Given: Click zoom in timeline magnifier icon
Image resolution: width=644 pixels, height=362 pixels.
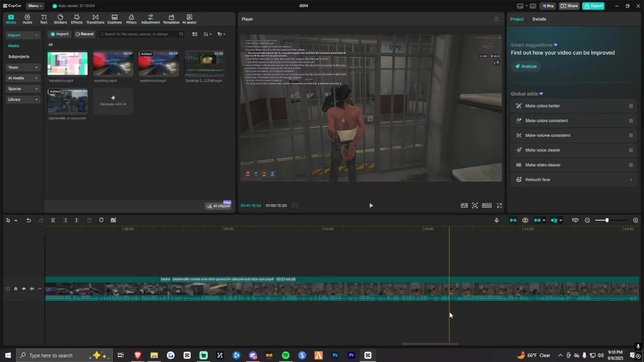Looking at the screenshot, I should click(x=635, y=220).
